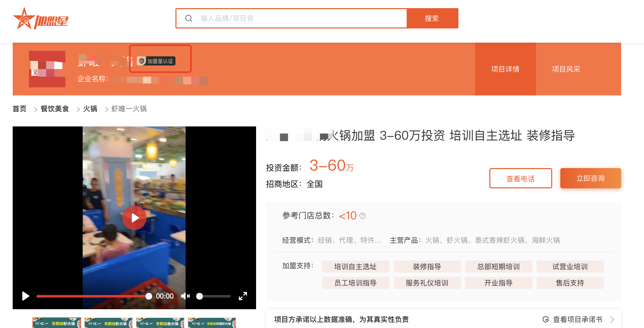Adjust the video volume slider

click(x=213, y=296)
